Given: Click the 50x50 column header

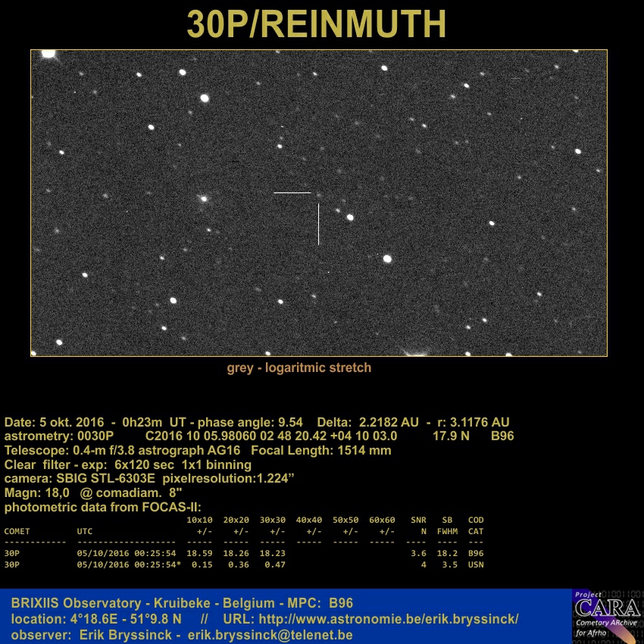Looking at the screenshot, I should [345, 520].
